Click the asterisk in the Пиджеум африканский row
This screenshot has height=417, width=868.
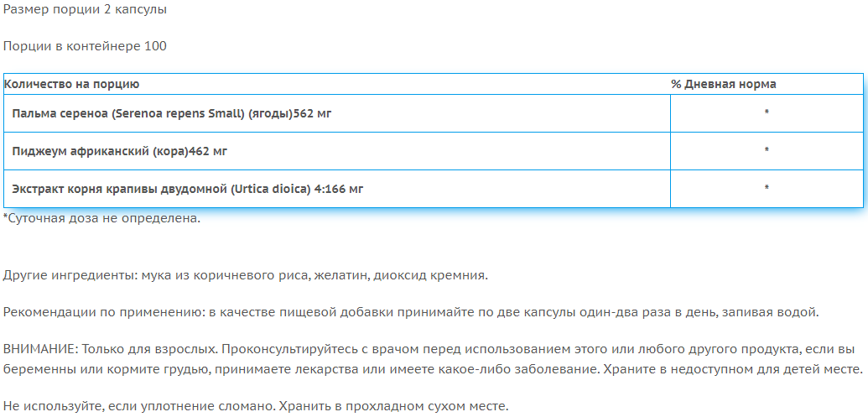click(x=767, y=151)
